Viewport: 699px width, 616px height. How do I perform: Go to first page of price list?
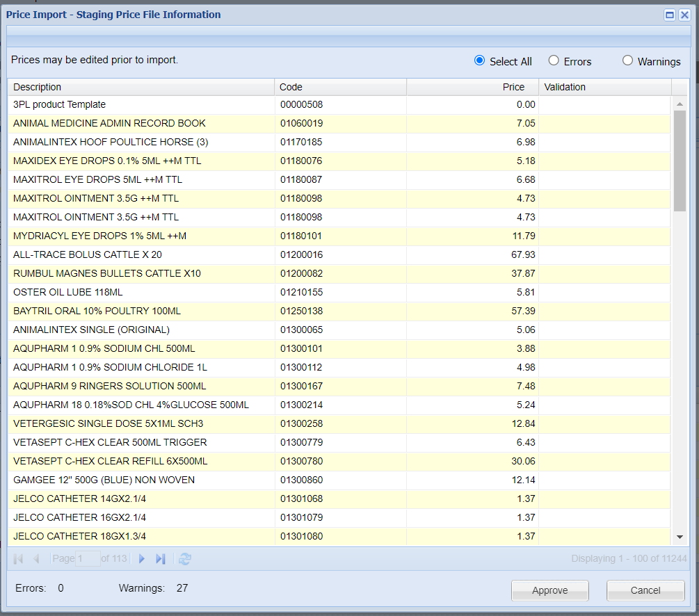(18, 558)
